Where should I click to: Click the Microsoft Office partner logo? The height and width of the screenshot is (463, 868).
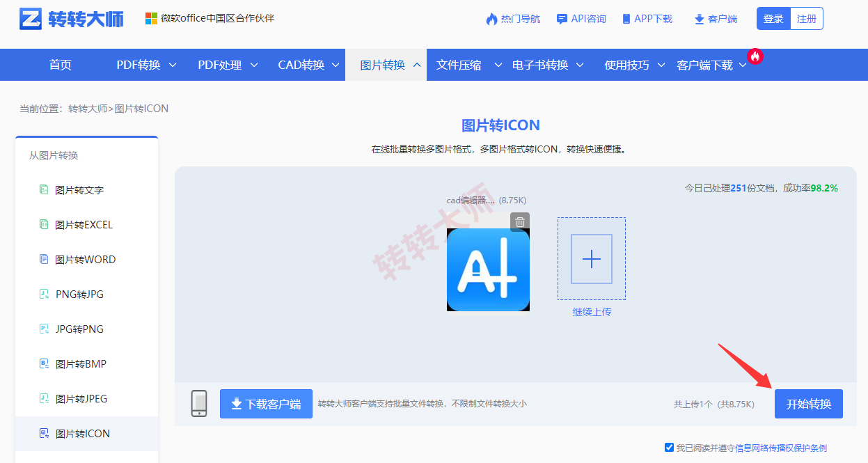[x=151, y=18]
